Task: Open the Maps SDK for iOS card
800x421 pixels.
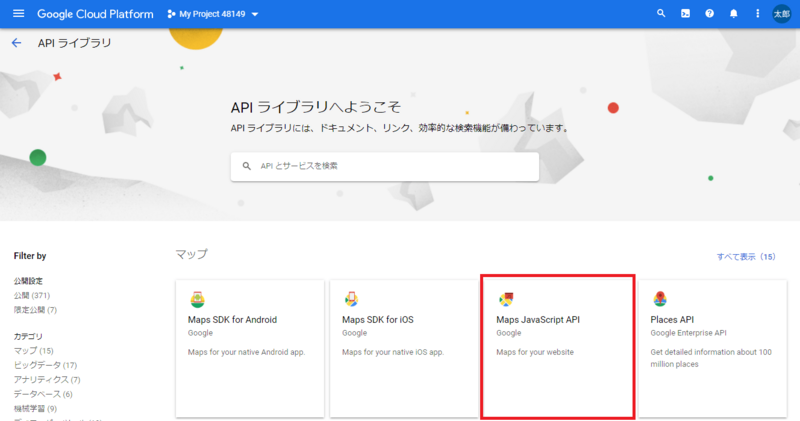Action: (x=402, y=347)
